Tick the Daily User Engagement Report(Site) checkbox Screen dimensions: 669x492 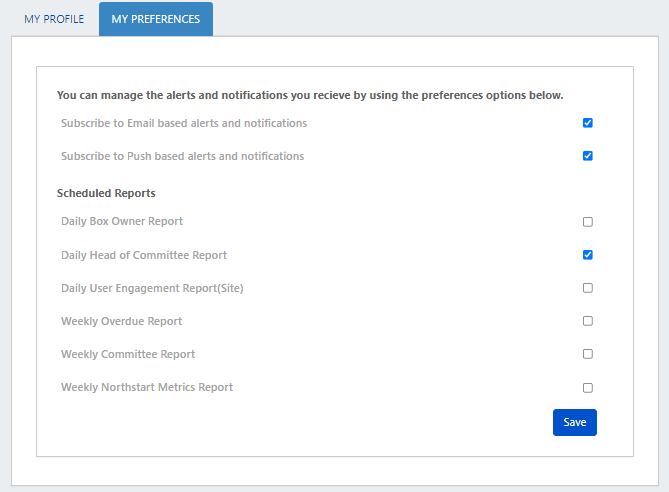tap(588, 288)
